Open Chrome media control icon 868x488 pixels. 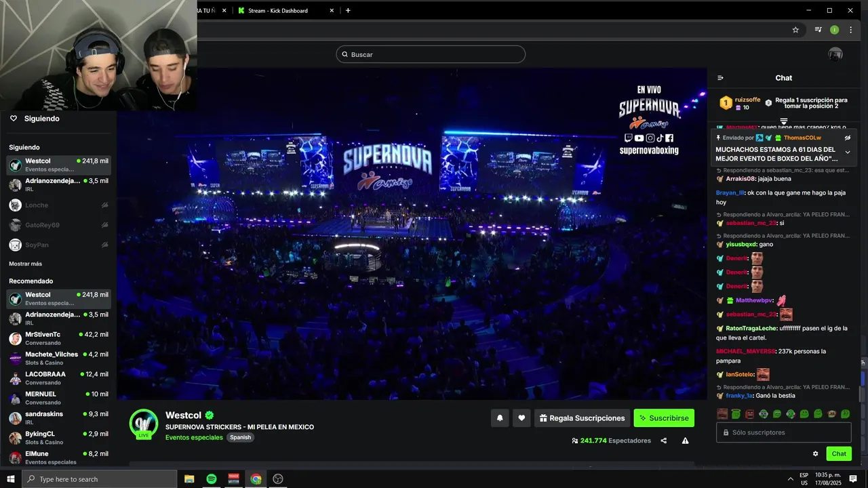pos(818,30)
